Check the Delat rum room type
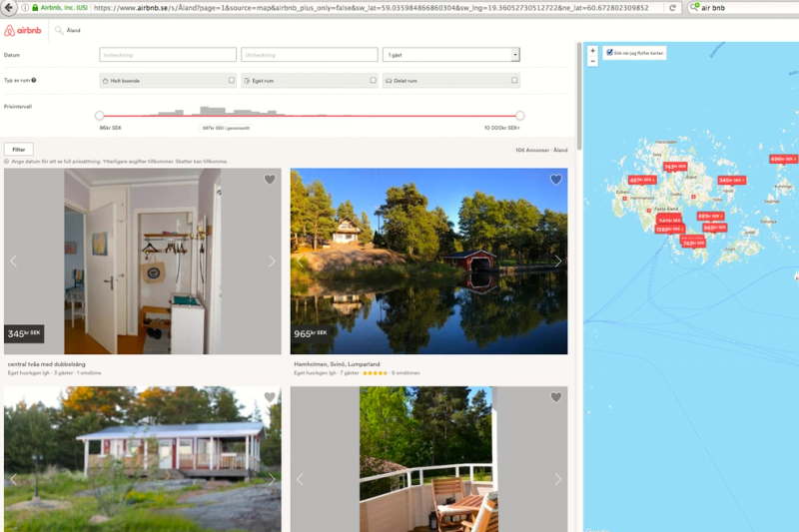The width and height of the screenshot is (799, 532). click(515, 80)
